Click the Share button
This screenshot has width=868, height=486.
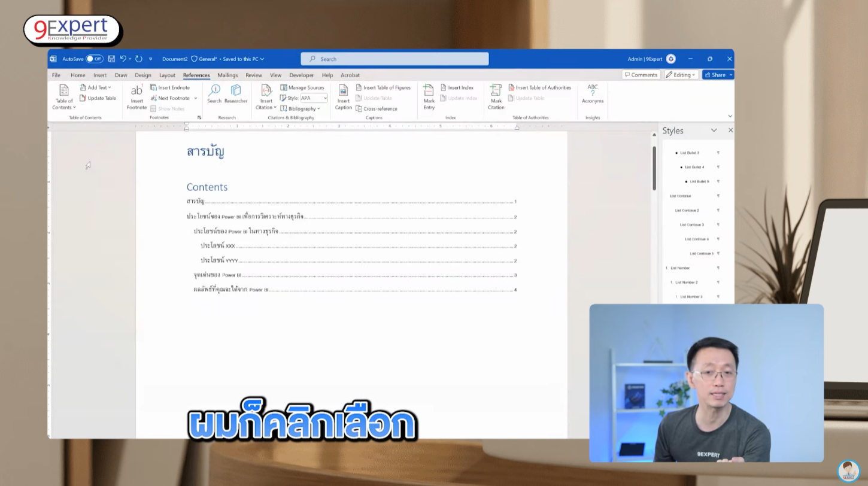[718, 75]
